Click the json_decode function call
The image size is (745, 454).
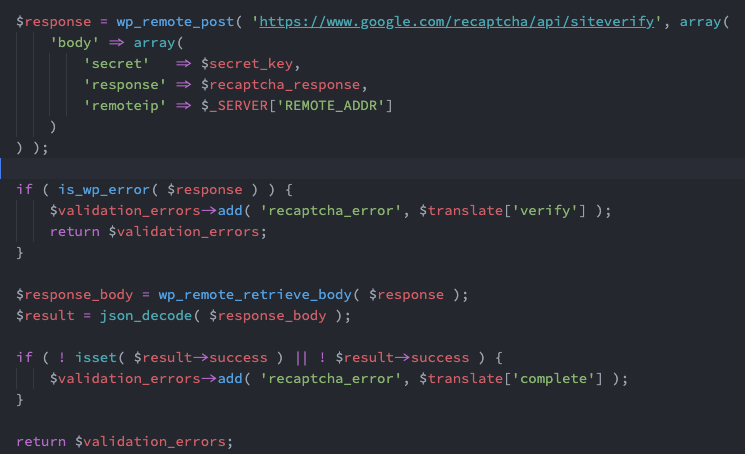tap(133, 316)
